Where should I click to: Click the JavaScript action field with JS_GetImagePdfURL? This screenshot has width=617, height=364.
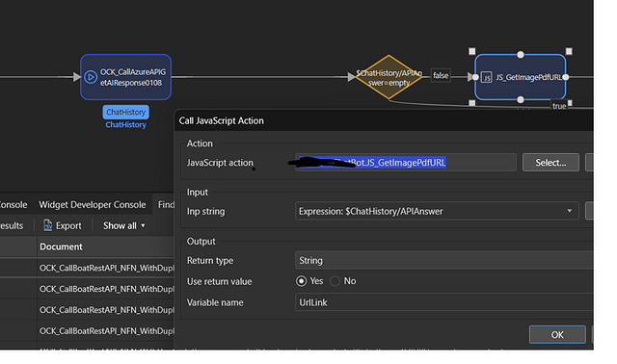(406, 163)
